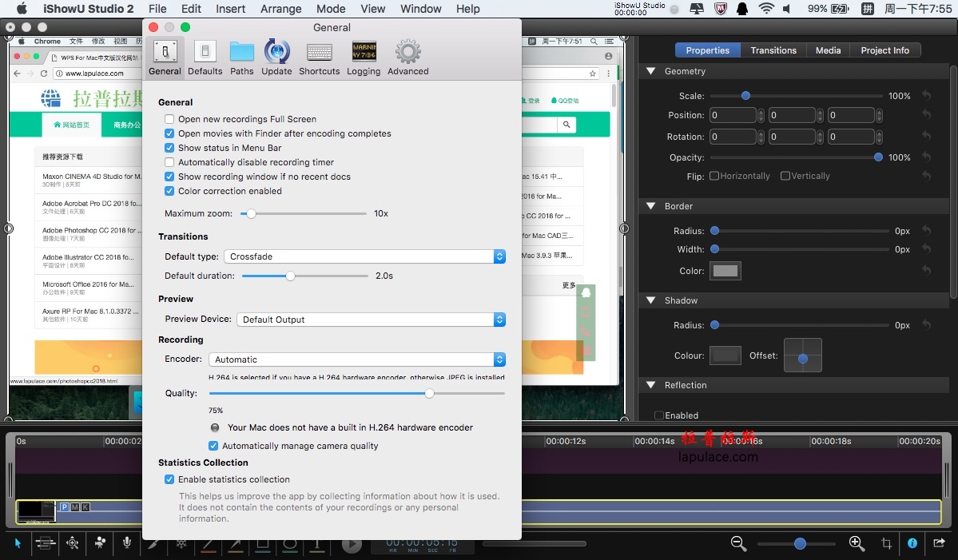Check Flip Horizontally option

pyautogui.click(x=714, y=176)
